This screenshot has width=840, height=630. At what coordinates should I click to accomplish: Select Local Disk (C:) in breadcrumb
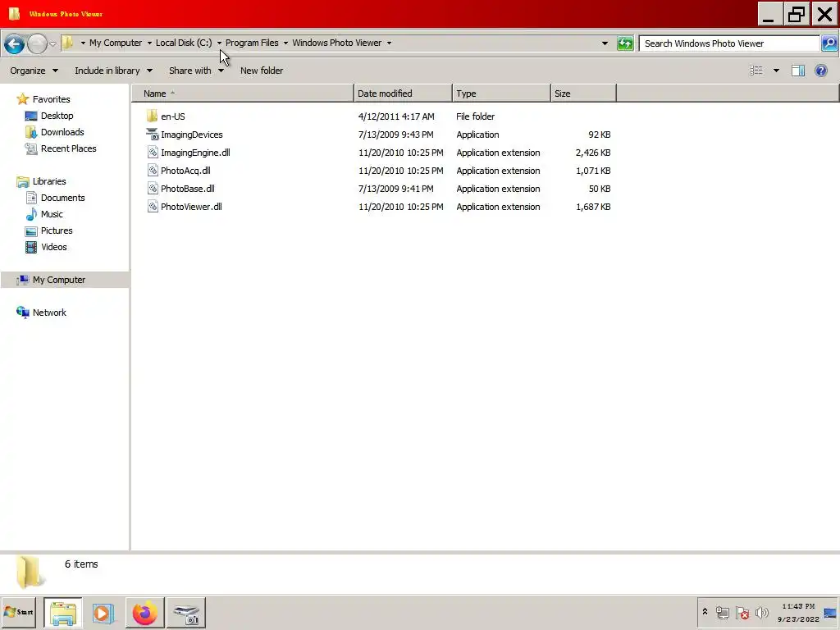184,43
